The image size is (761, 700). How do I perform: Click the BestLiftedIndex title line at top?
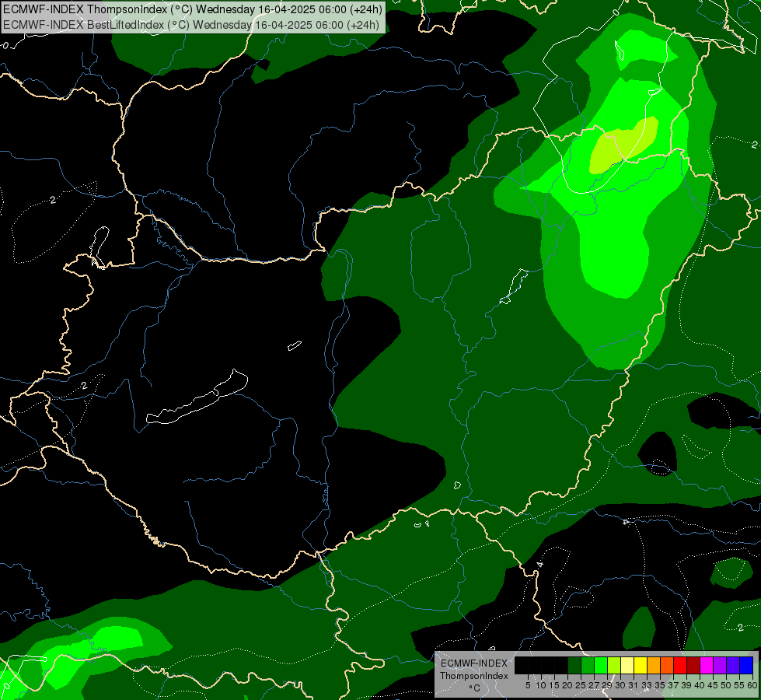(190, 24)
